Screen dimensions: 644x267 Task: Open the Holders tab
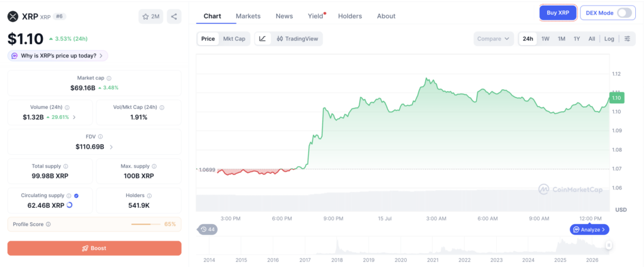[350, 16]
